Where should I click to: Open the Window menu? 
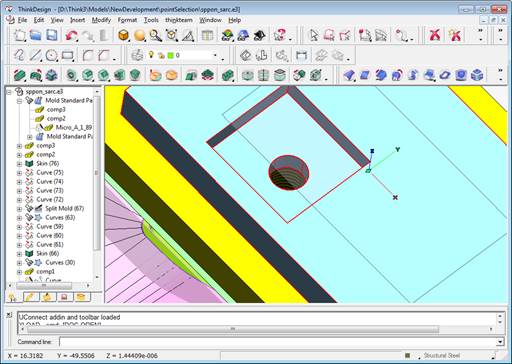coord(210,20)
